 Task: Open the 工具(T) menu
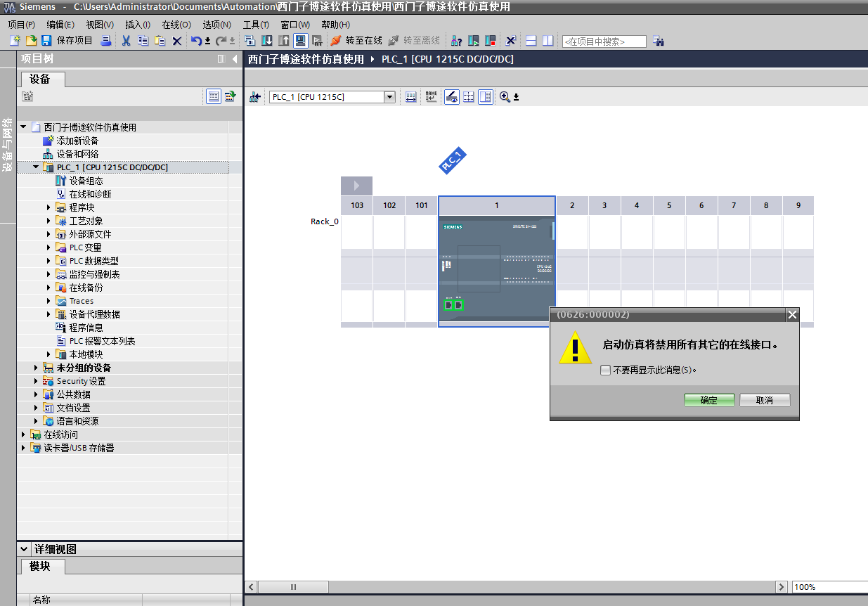tap(256, 25)
